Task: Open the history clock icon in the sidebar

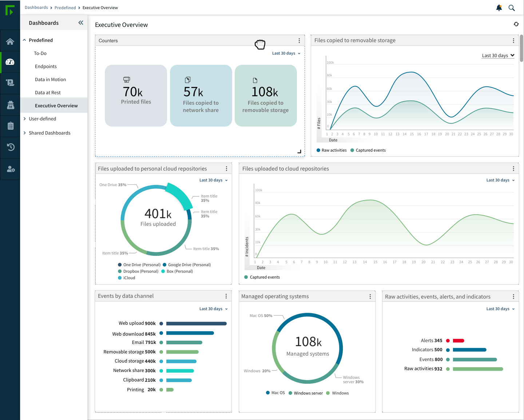Action: (x=10, y=147)
